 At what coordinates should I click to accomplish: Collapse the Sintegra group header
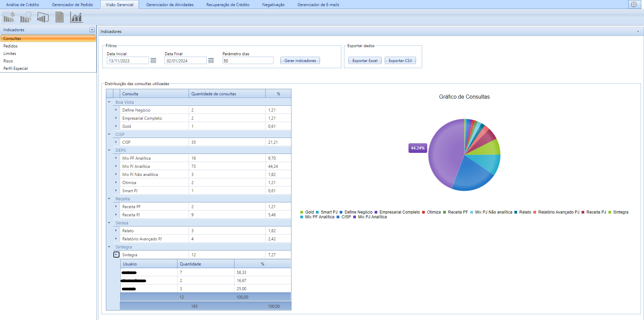109,247
